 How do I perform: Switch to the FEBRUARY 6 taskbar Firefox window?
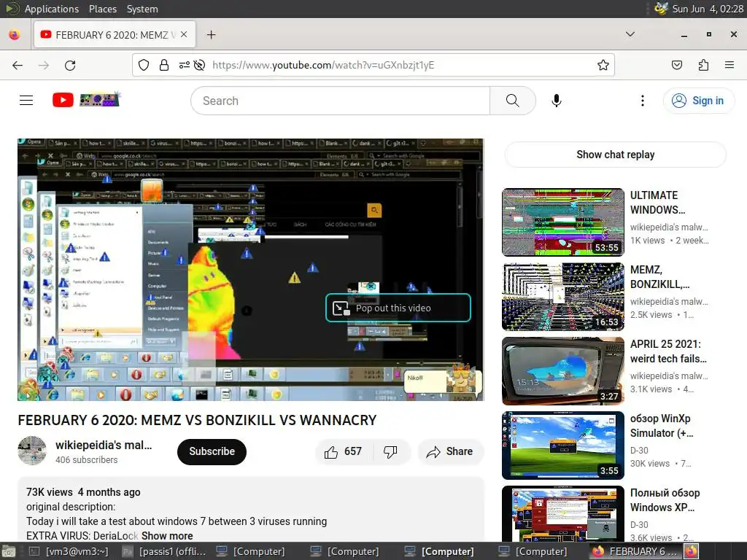(x=634, y=551)
